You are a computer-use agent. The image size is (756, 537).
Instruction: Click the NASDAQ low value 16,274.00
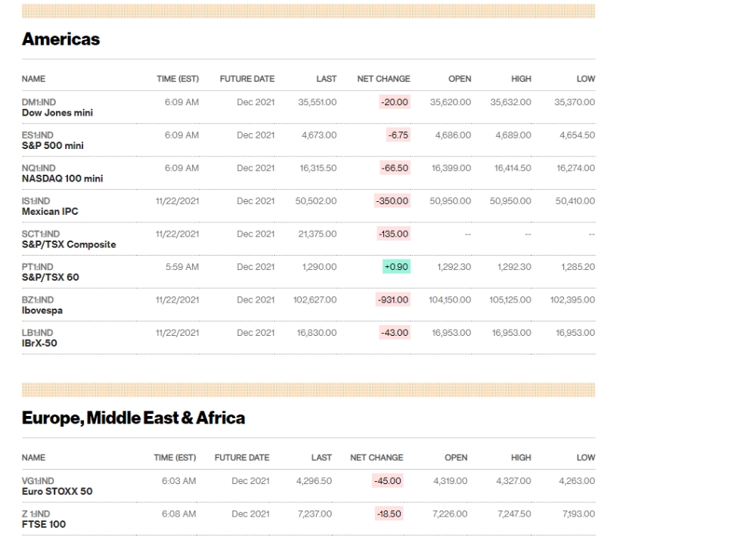coord(575,168)
